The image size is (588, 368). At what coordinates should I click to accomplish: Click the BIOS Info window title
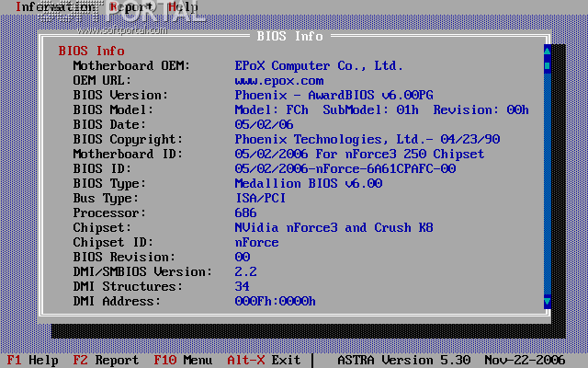click(x=290, y=36)
